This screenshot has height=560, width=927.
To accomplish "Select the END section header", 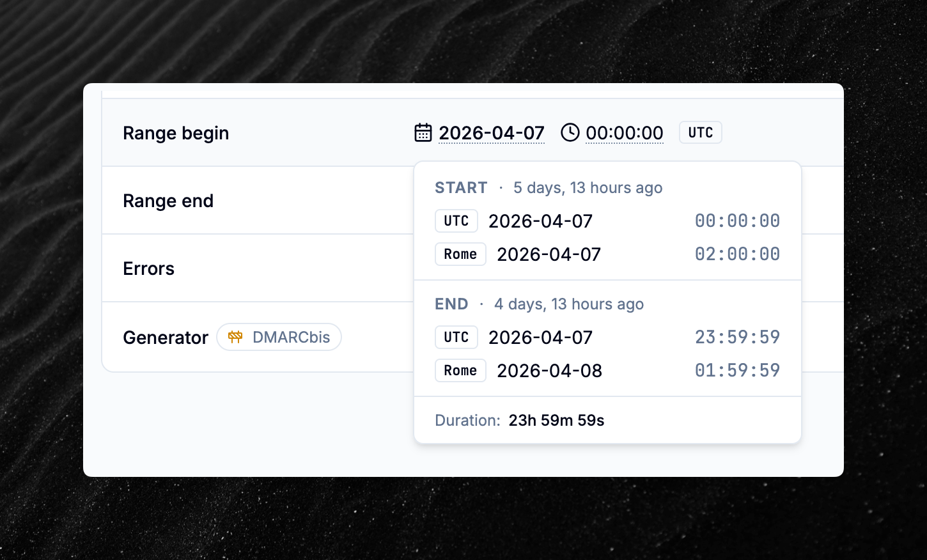I will pyautogui.click(x=451, y=304).
